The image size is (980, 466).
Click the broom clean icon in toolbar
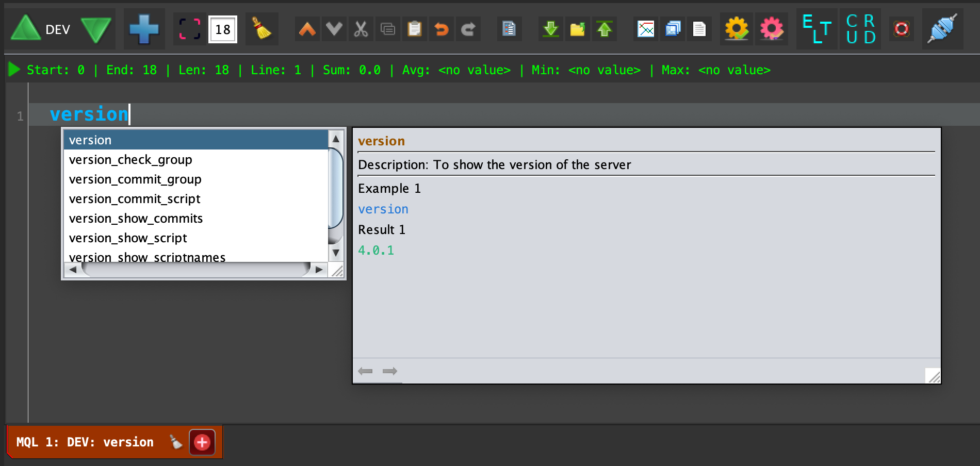[262, 29]
